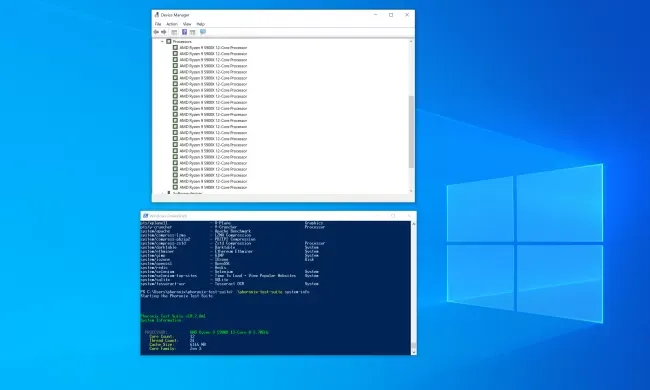The width and height of the screenshot is (650, 390).
Task: Click 'Starting the Phoronix Test Suite' line
Action: pyautogui.click(x=177, y=296)
